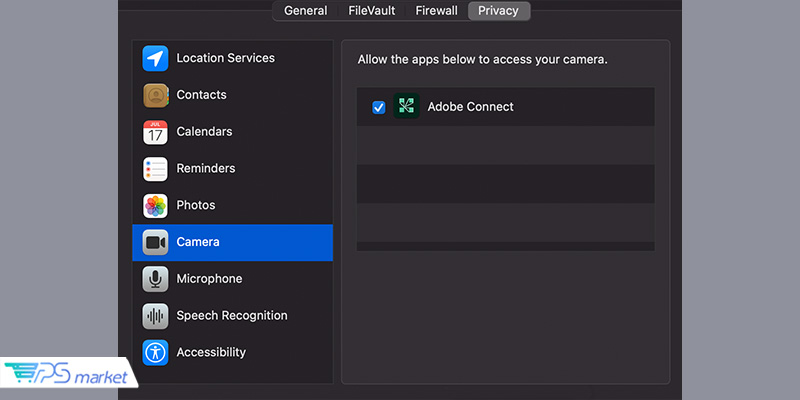Viewport: 800px width, 400px height.
Task: Click the empty row below Adobe Connect
Action: [505, 145]
